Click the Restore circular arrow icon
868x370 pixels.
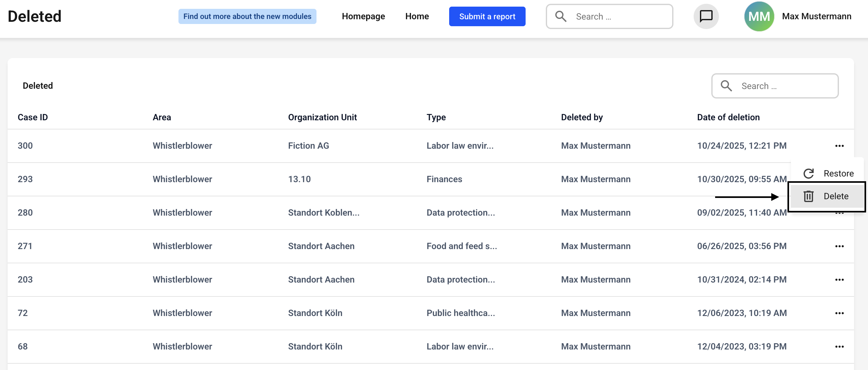(x=808, y=173)
